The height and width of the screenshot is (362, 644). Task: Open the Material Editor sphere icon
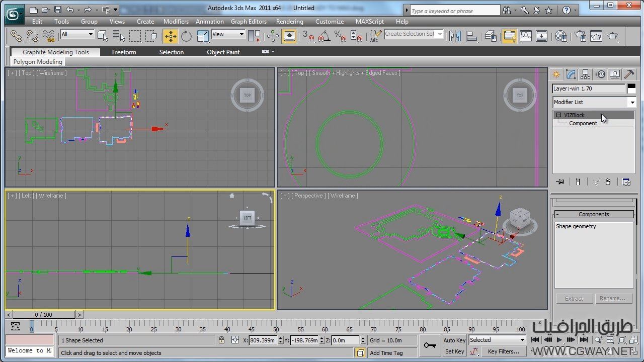(561, 36)
